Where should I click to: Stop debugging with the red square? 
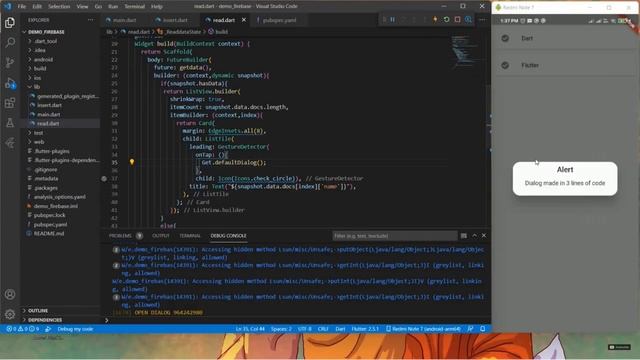point(457,20)
